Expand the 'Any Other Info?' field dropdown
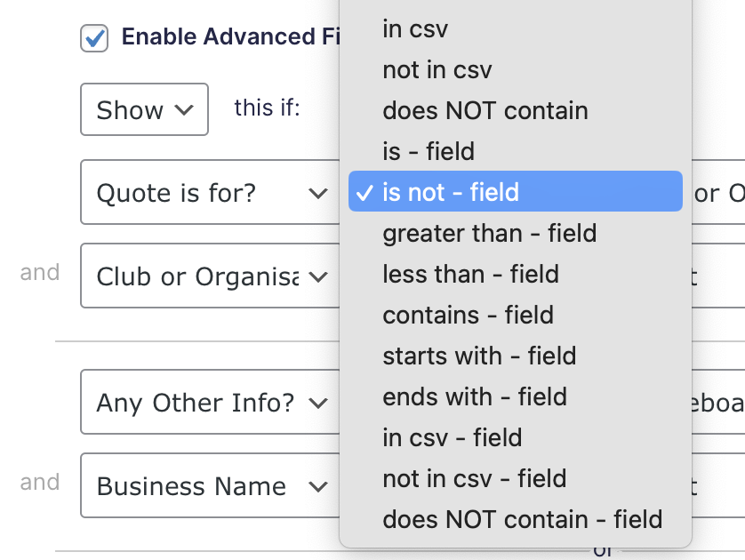 click(x=210, y=403)
